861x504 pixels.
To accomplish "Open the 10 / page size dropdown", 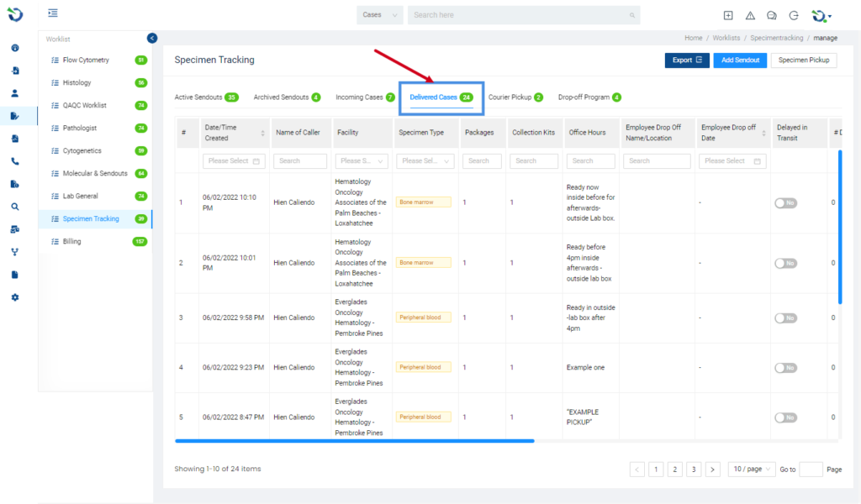I will pos(752,469).
